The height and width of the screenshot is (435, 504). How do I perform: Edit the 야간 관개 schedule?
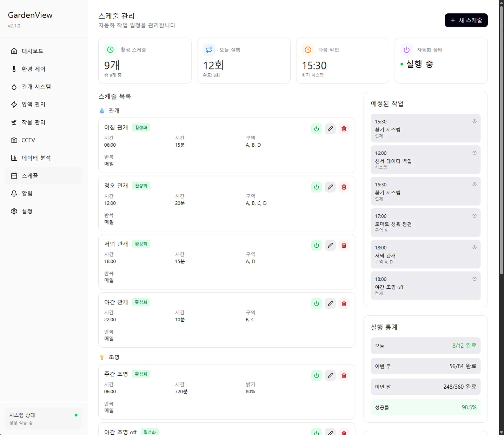(330, 303)
